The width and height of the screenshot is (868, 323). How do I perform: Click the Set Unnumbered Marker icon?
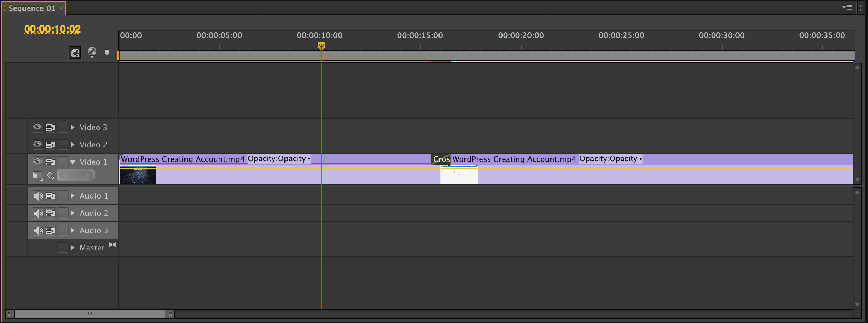coord(107,53)
